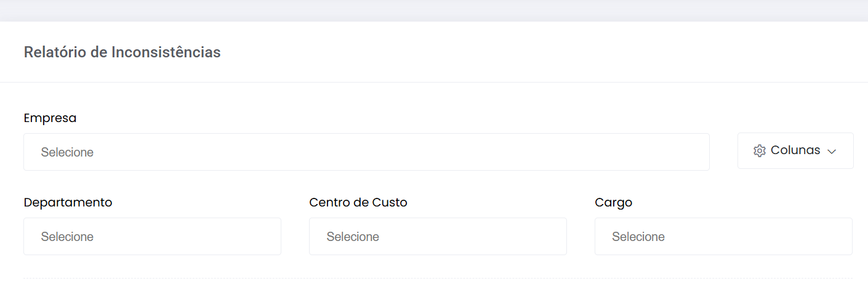Open the Colunas columns menu button

point(795,150)
